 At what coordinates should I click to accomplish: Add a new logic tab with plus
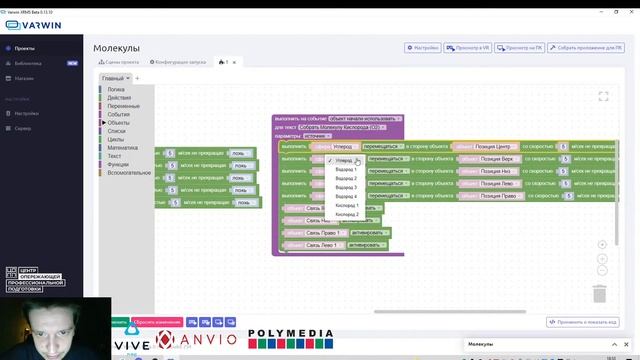[x=137, y=78]
